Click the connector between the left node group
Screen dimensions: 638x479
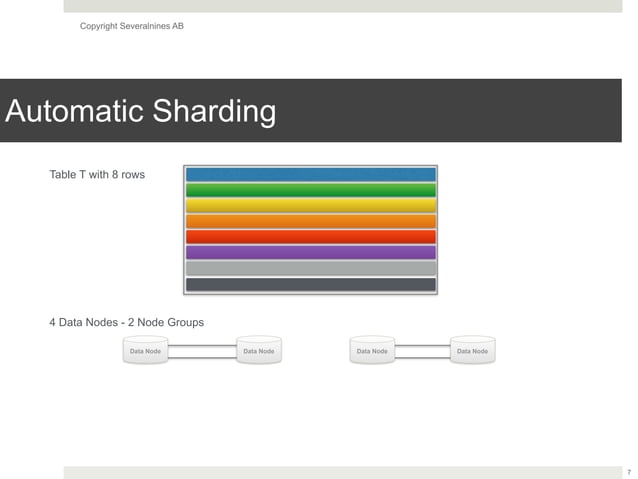click(x=202, y=352)
